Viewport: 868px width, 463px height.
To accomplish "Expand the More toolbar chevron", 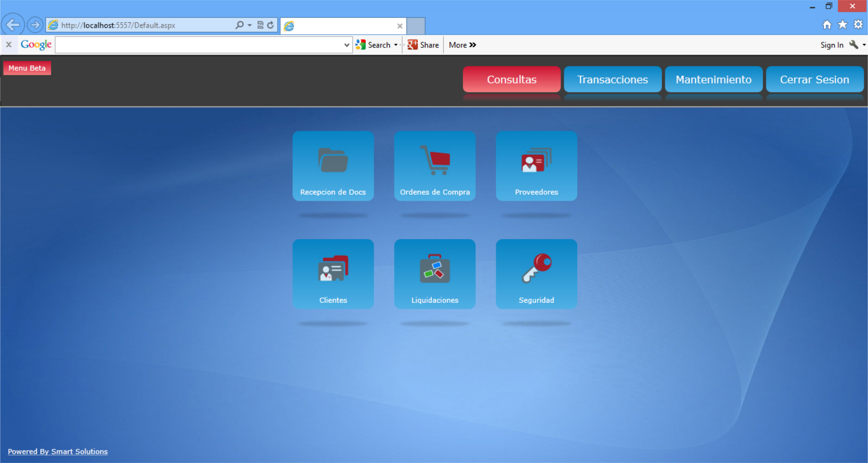I will [462, 45].
